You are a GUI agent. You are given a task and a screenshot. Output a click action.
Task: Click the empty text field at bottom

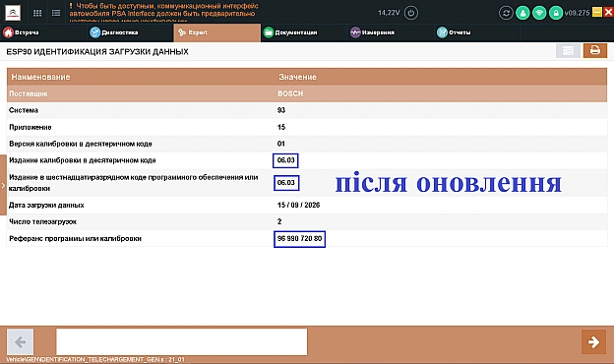(182, 341)
